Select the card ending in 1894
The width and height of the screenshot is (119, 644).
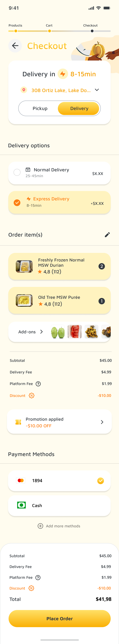coord(59,481)
